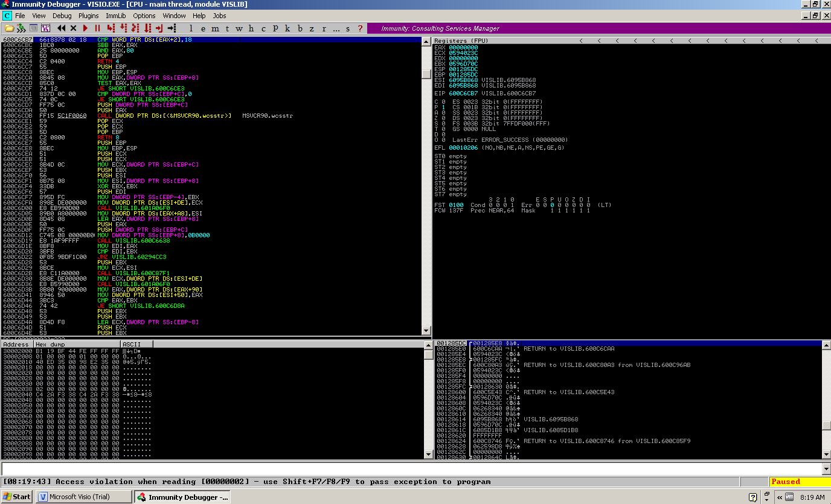Click the command input field at bottom

[x=412, y=469]
